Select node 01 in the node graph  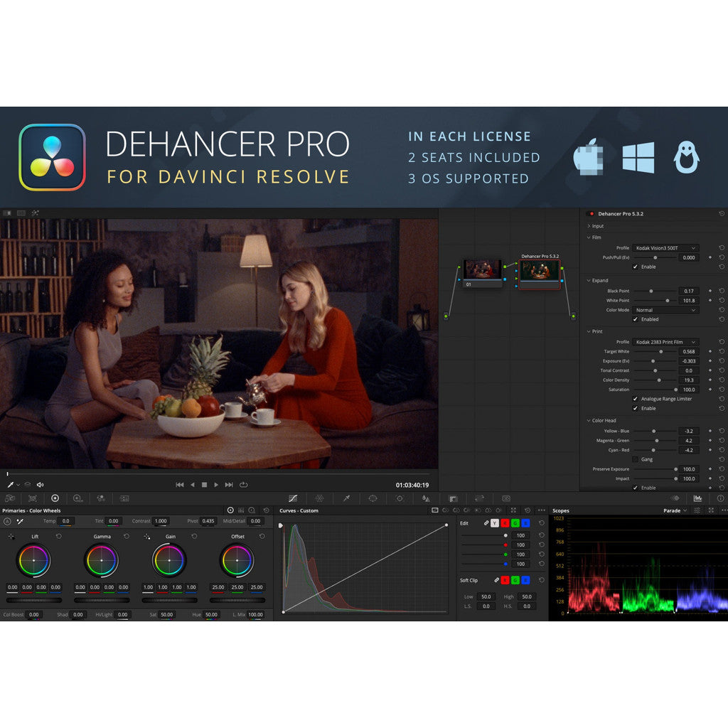click(483, 273)
